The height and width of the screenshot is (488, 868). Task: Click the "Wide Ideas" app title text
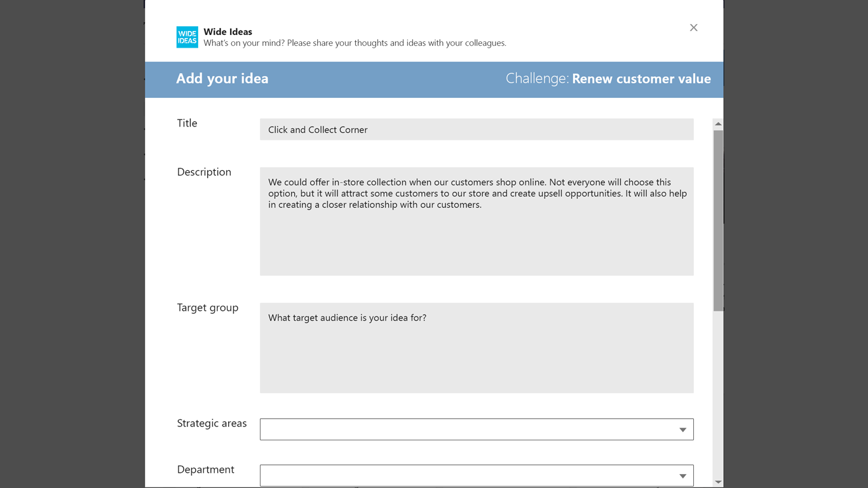227,32
